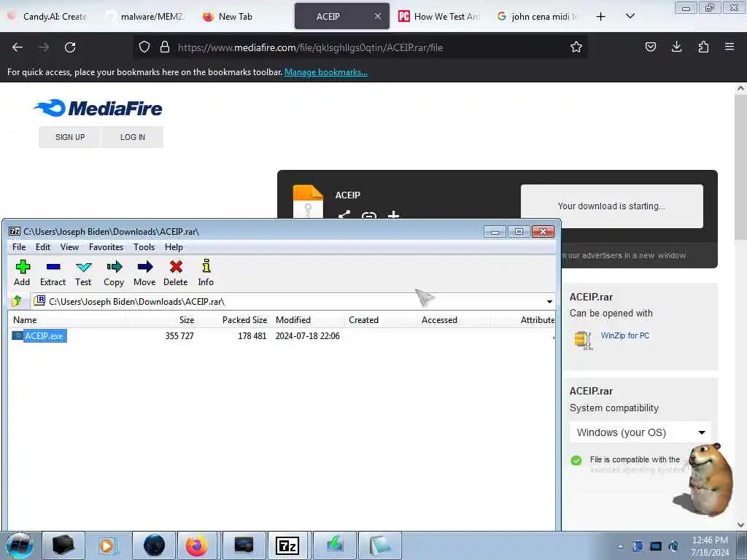Open the Firefox hamburger application menu

tap(729, 47)
